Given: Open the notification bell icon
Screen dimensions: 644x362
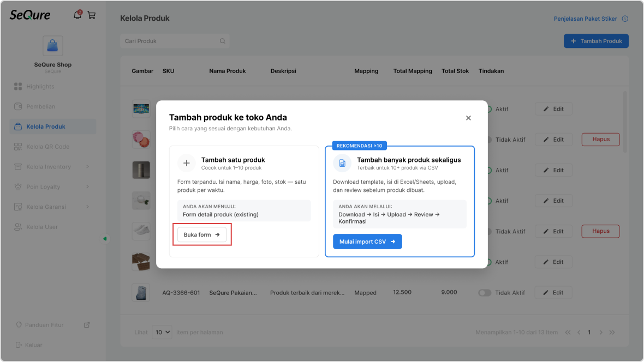Looking at the screenshot, I should [77, 15].
